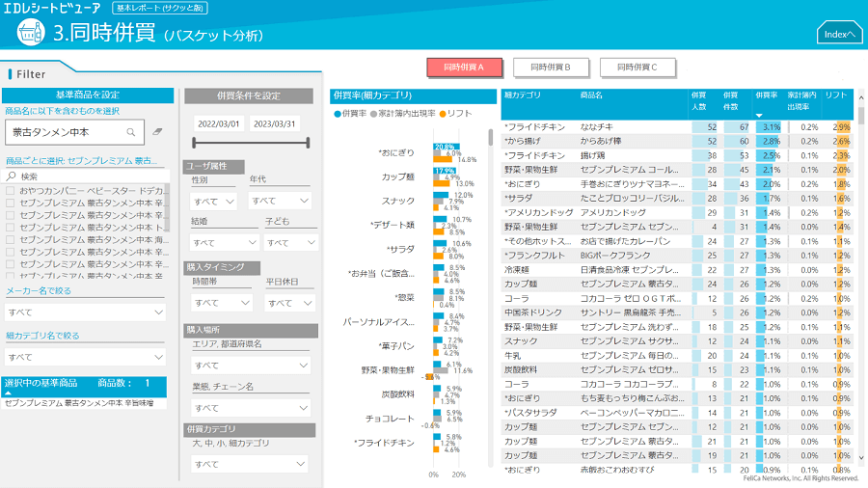The height and width of the screenshot is (488, 868).
Task: Open the 結婚 dropdown
Action: (x=224, y=242)
